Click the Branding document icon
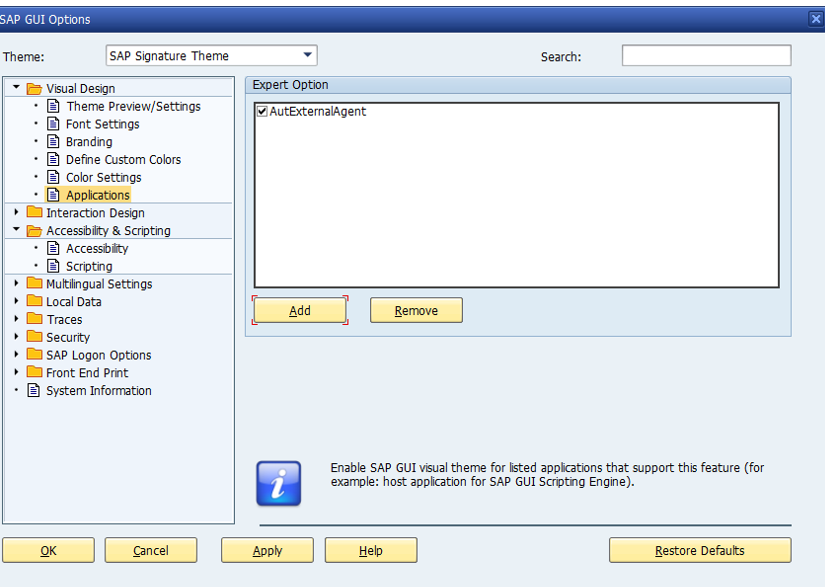Image resolution: width=825 pixels, height=587 pixels. (x=53, y=141)
